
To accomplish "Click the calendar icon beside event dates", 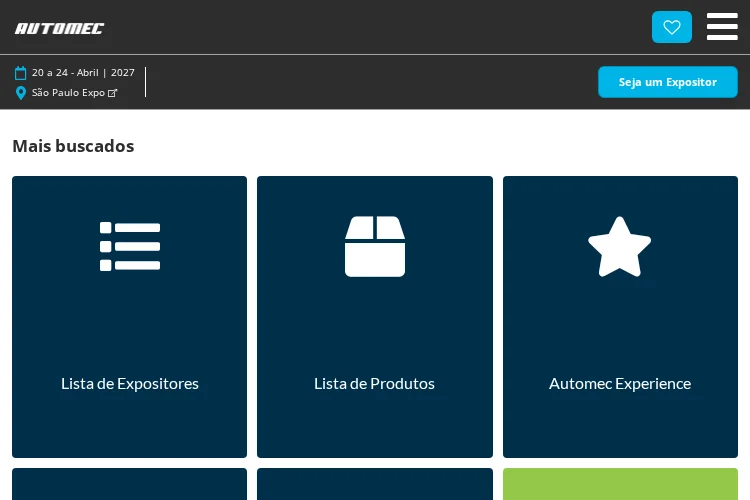I will (21, 73).
